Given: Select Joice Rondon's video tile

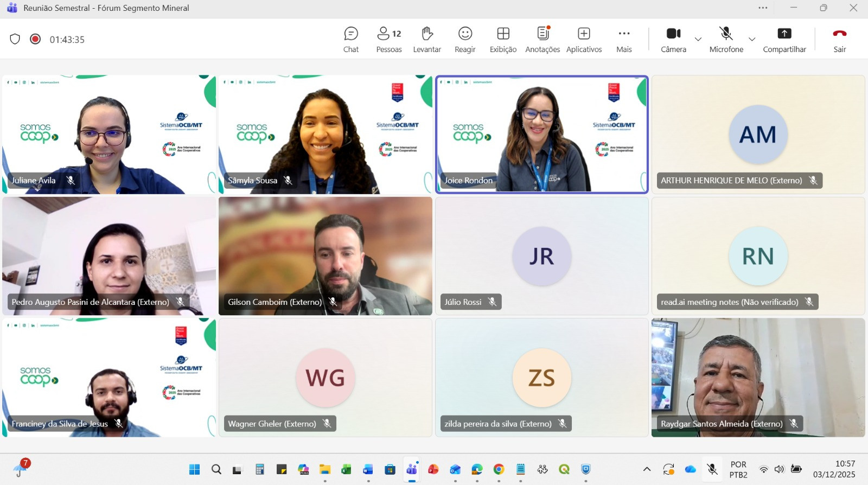Looking at the screenshot, I should 541,135.
